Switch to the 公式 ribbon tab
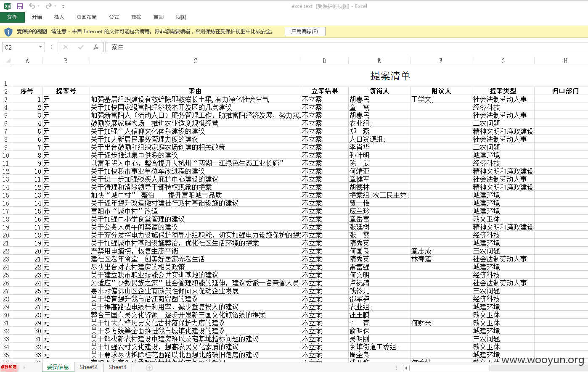 114,17
